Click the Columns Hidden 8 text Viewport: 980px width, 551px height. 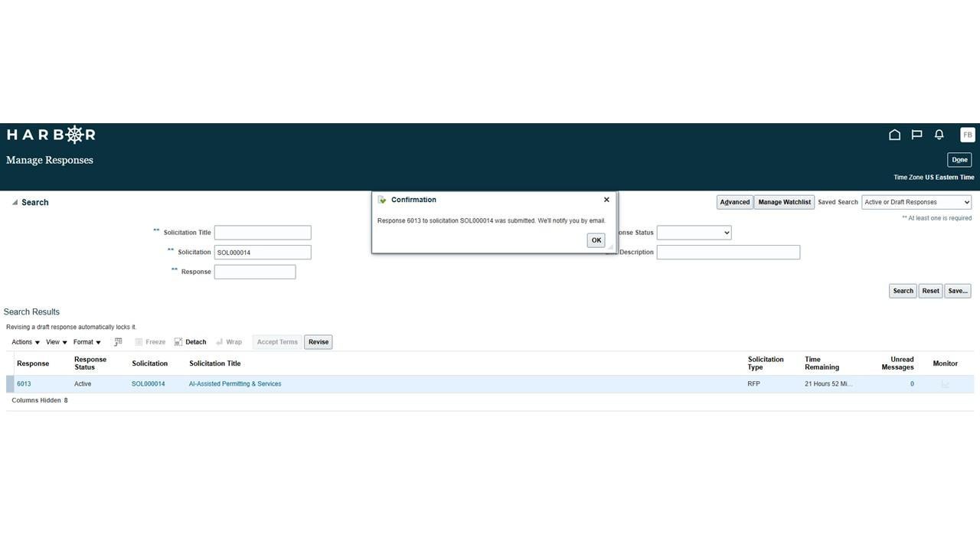pyautogui.click(x=40, y=401)
